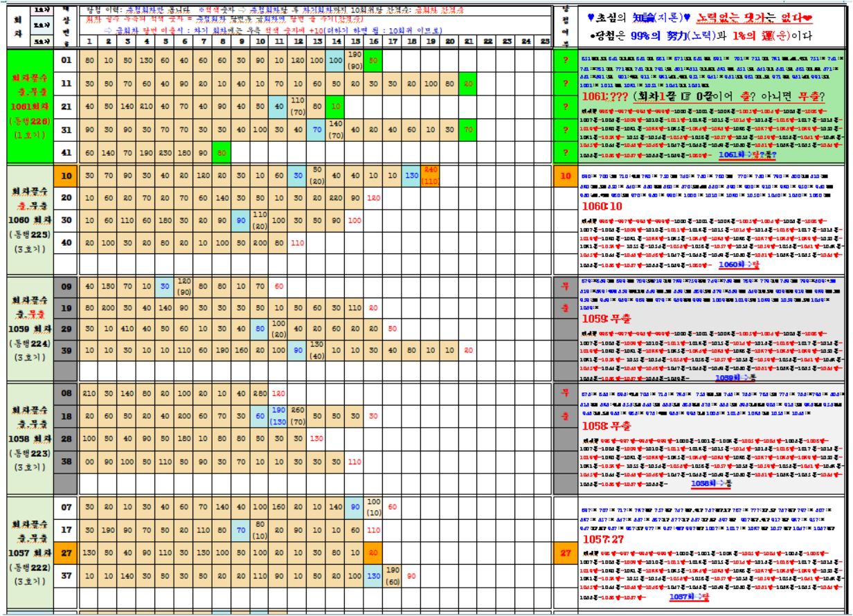Select the topmost green question mark result cell
This screenshot has height=616, width=853.
(x=565, y=60)
